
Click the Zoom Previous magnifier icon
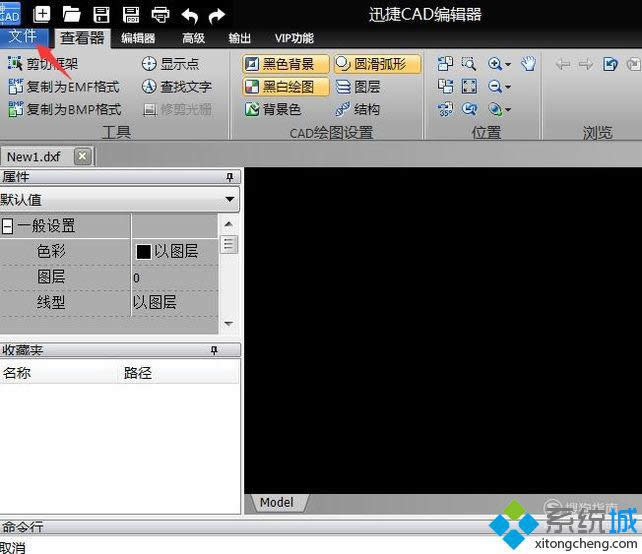469,109
